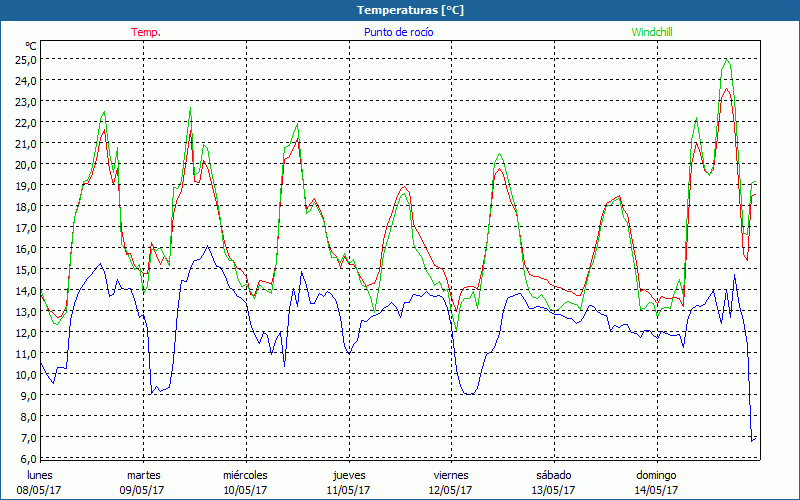Click the sábado day label
Viewport: 800px width, 500px height.
click(x=553, y=475)
